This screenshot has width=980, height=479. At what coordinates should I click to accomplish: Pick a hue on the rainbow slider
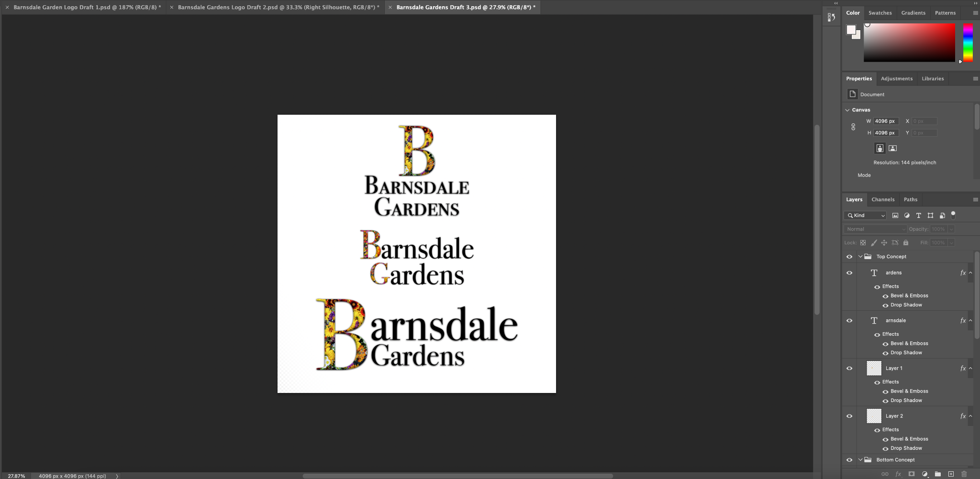(x=968, y=43)
